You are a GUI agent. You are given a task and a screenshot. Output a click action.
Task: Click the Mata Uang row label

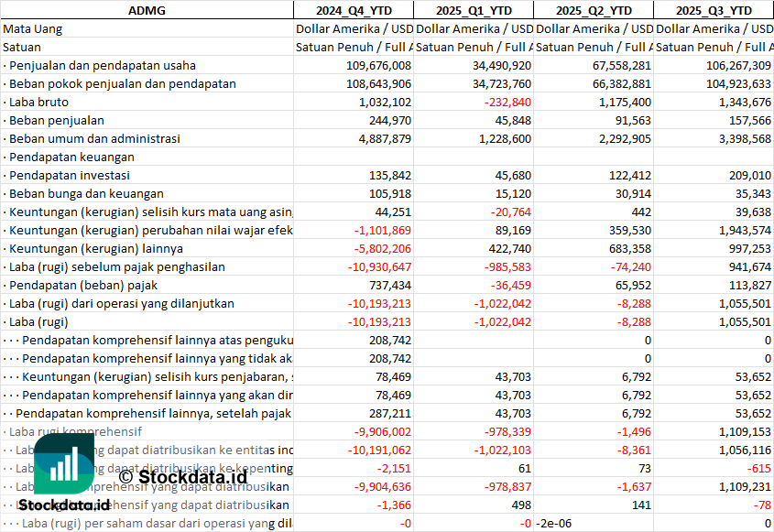[33, 29]
